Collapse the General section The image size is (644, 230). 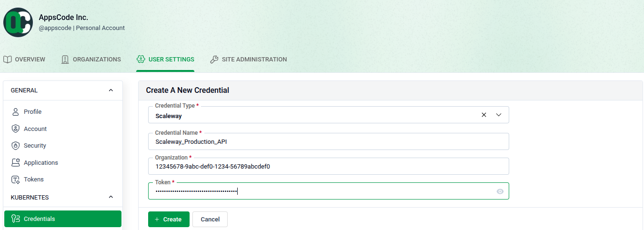[111, 90]
